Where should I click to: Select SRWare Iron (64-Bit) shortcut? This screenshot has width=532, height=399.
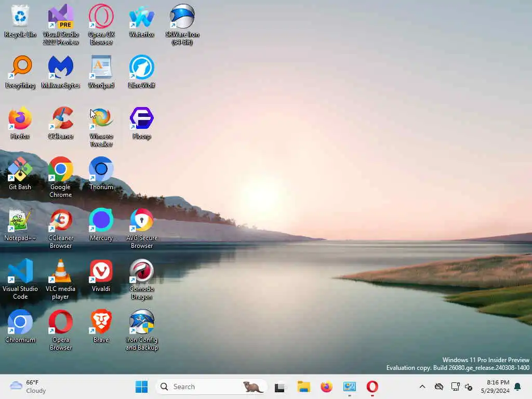click(182, 24)
